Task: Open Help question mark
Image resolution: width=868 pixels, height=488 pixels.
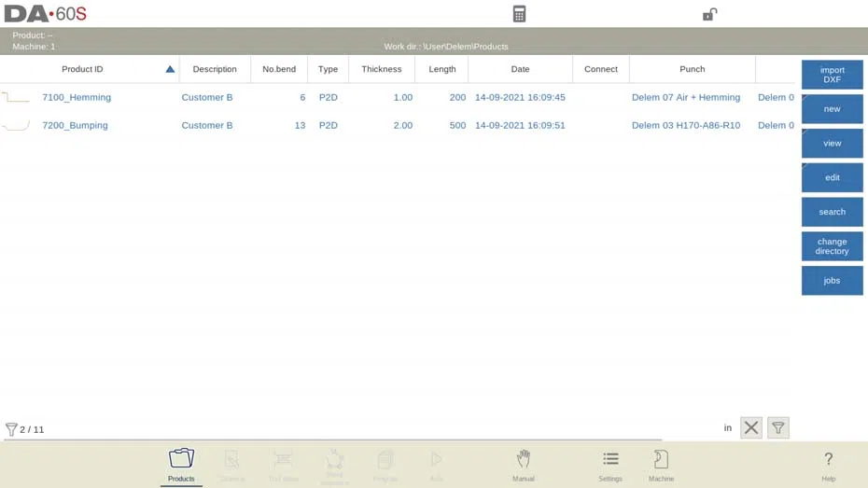Action: 828,466
